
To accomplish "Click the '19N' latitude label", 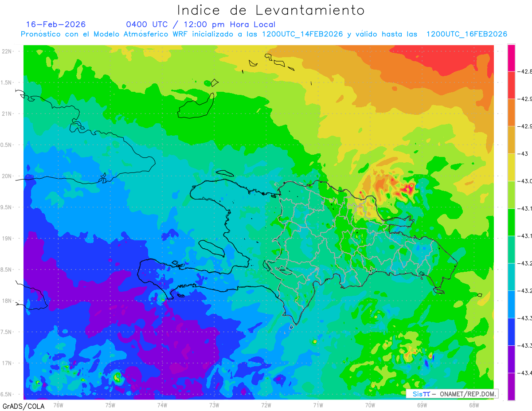I will tap(8, 239).
